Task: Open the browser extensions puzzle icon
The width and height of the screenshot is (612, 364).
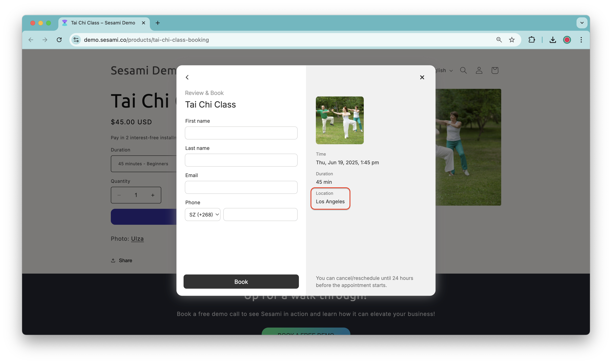Action: (532, 40)
